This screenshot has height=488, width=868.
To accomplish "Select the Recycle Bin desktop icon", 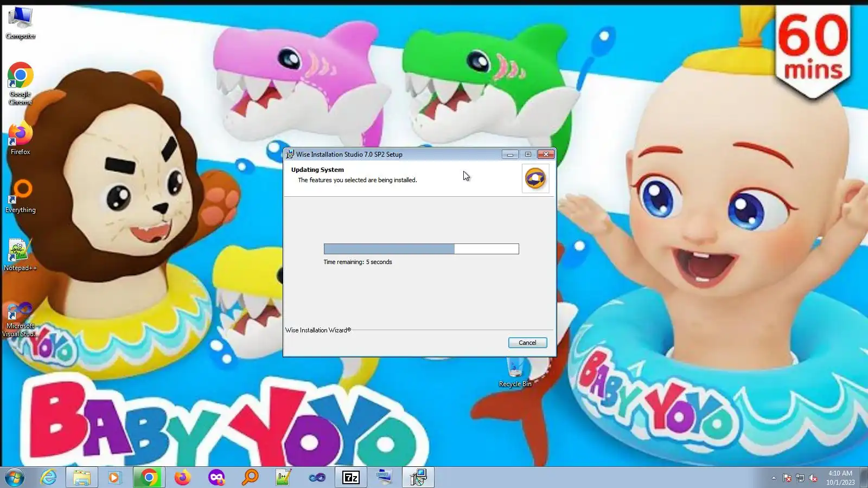I will point(515,373).
